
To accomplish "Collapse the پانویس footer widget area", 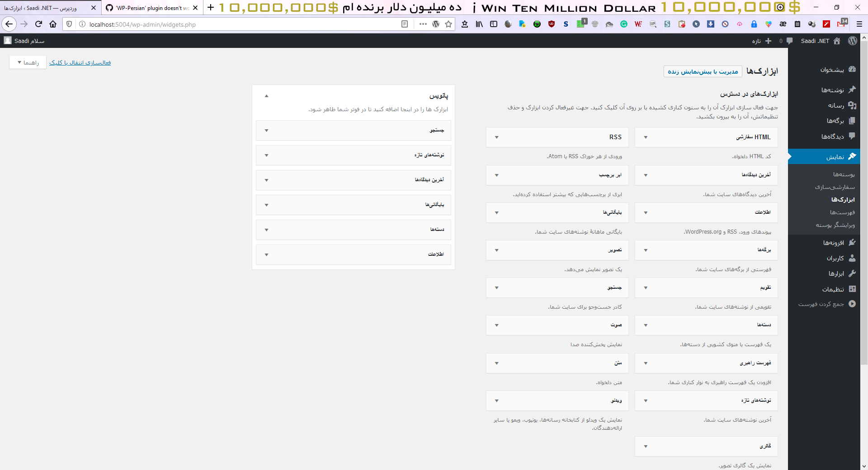I will point(266,96).
